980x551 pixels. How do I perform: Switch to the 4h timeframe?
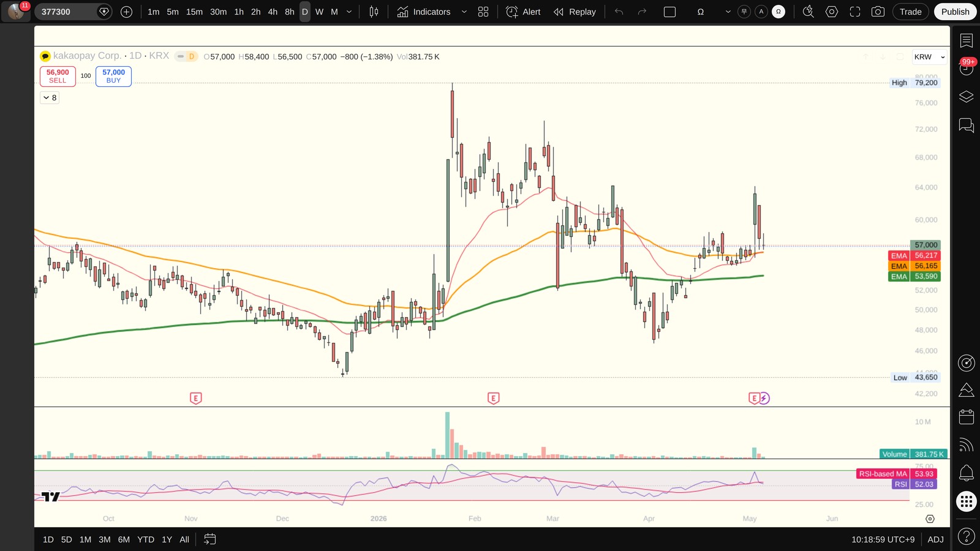tap(273, 12)
